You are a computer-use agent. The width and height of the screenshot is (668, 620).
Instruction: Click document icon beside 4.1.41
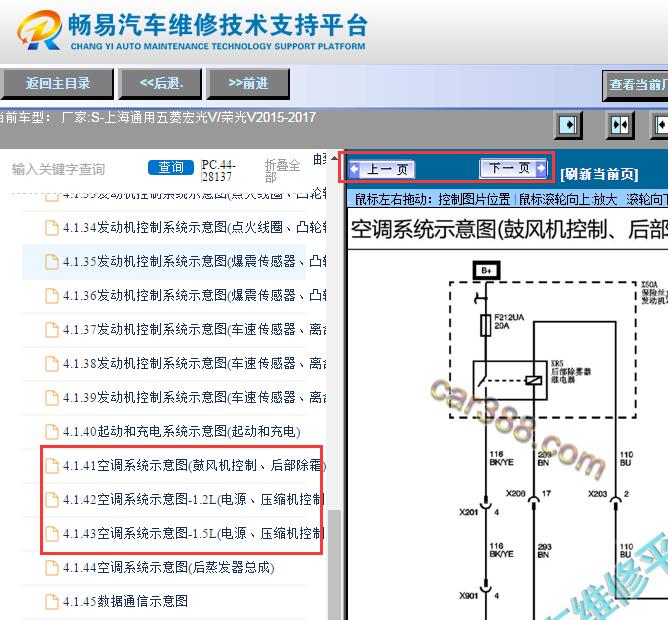pos(52,466)
